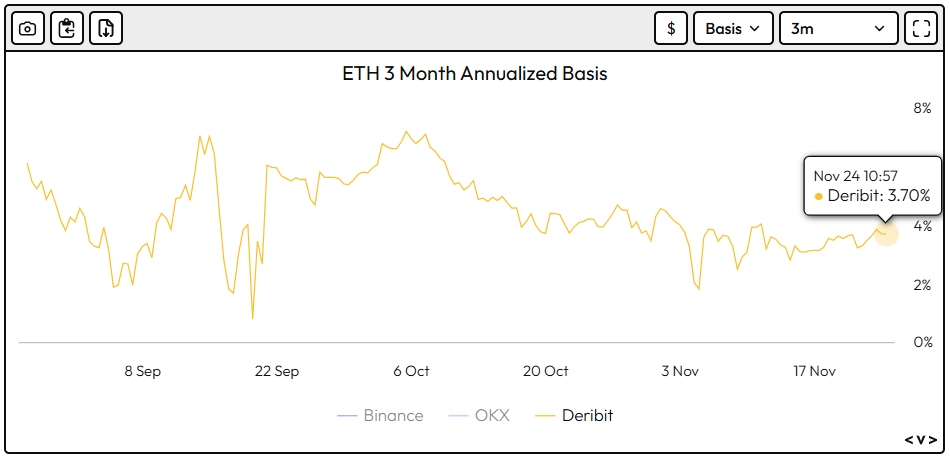
Task: Expand the 3m tenor dropdown
Action: (838, 28)
